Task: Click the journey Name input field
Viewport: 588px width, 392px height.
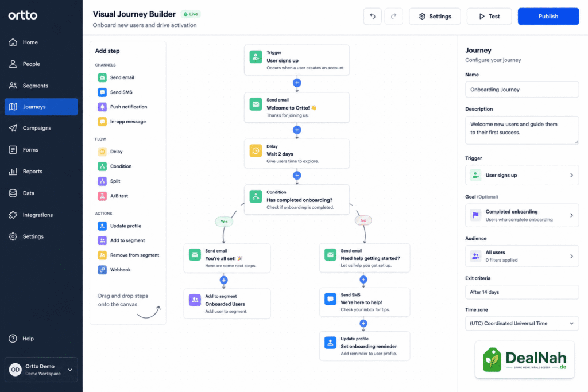Action: (522, 90)
